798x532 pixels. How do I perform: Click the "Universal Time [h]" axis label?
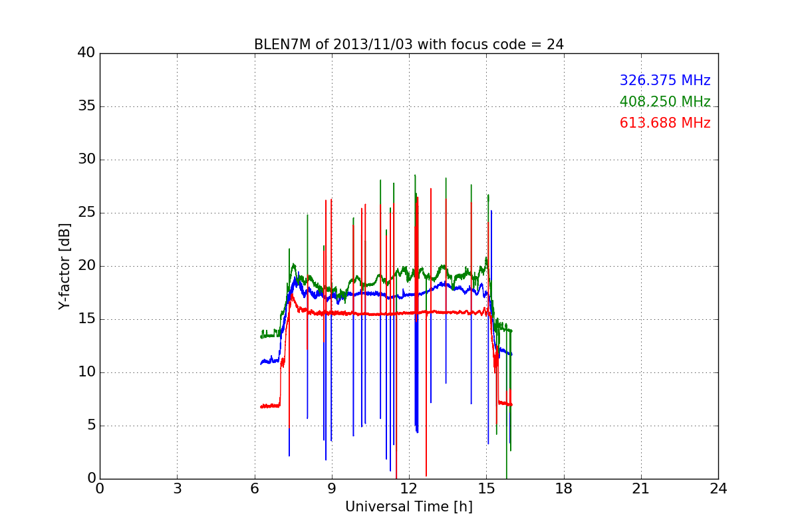tap(409, 507)
